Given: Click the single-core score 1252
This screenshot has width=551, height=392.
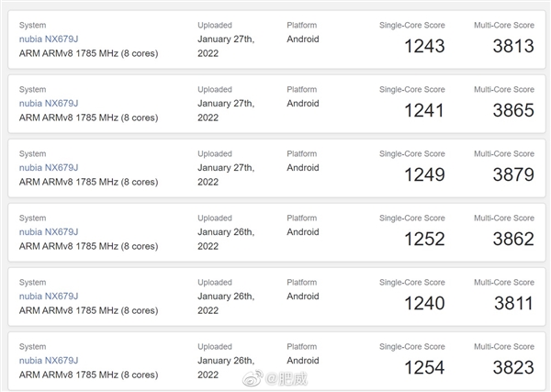Looking at the screenshot, I should tap(424, 240).
